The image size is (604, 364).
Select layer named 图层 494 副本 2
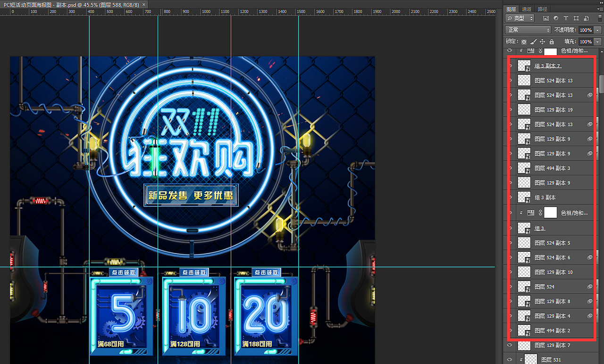(552, 331)
